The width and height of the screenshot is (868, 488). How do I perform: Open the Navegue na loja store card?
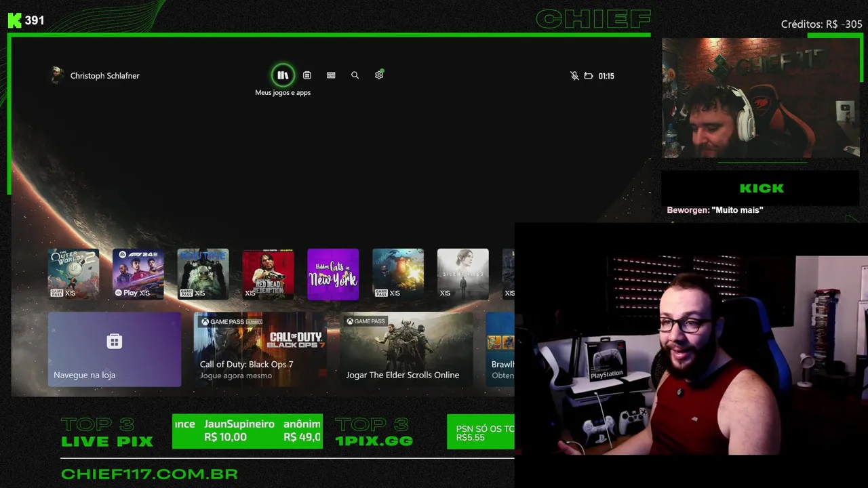[115, 349]
